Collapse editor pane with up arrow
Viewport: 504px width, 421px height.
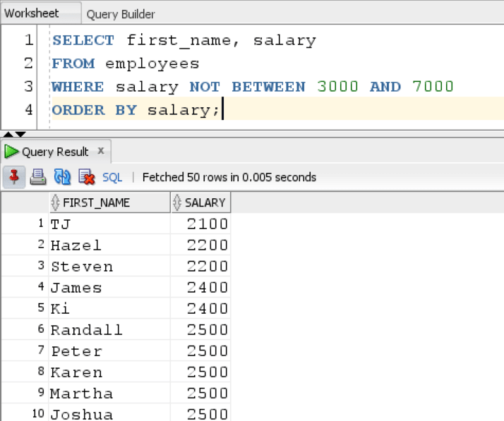(8, 134)
